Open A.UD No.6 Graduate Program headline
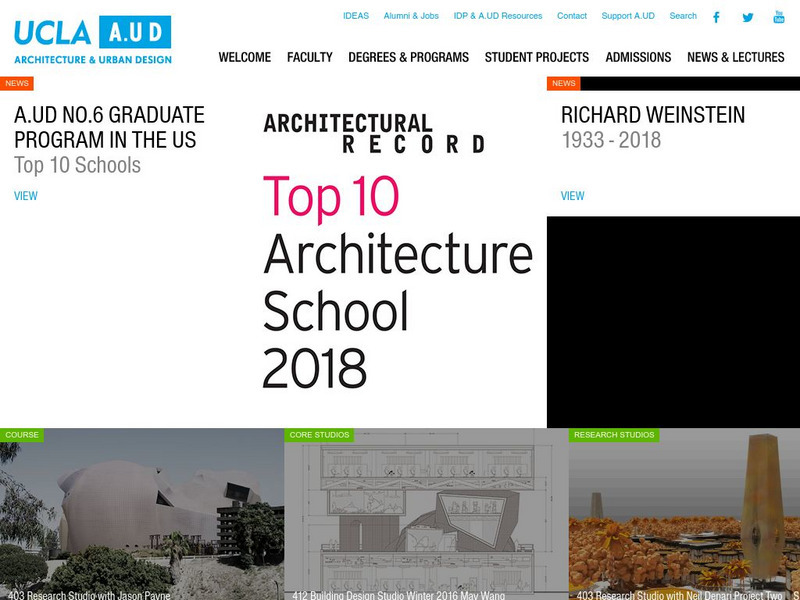800x600 pixels. click(x=109, y=127)
